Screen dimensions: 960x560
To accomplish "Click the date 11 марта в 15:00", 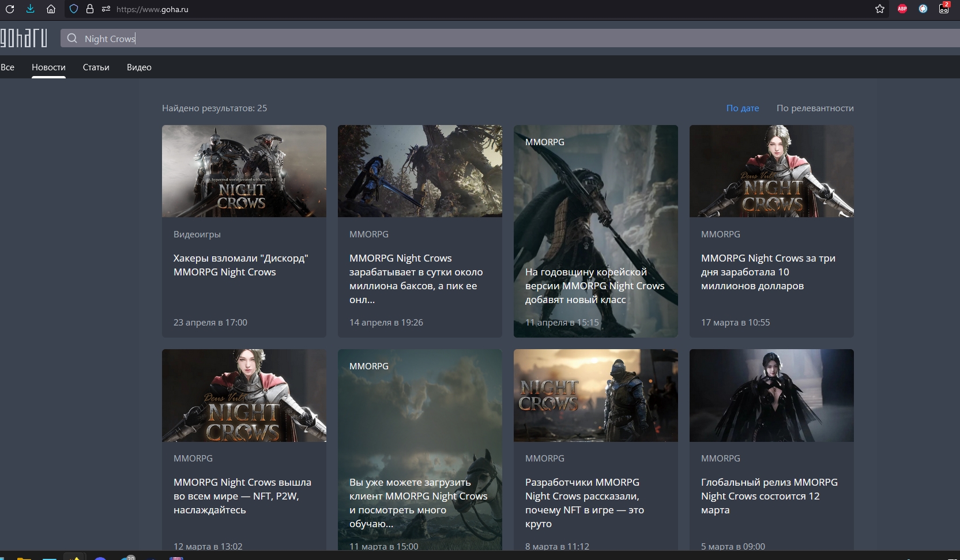I will click(x=384, y=546).
